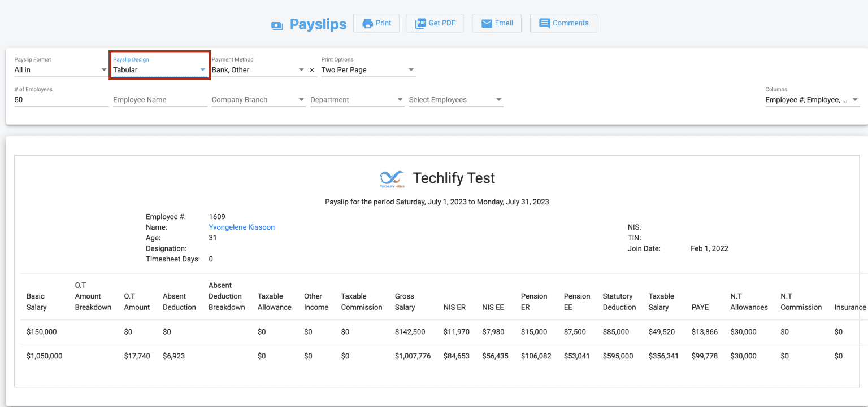Open the Payslip Design dropdown

pyautogui.click(x=202, y=69)
